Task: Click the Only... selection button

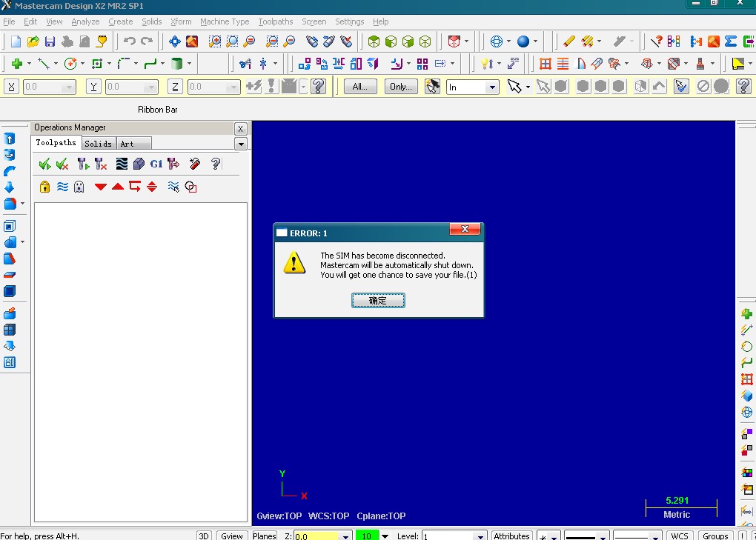Action: click(401, 87)
